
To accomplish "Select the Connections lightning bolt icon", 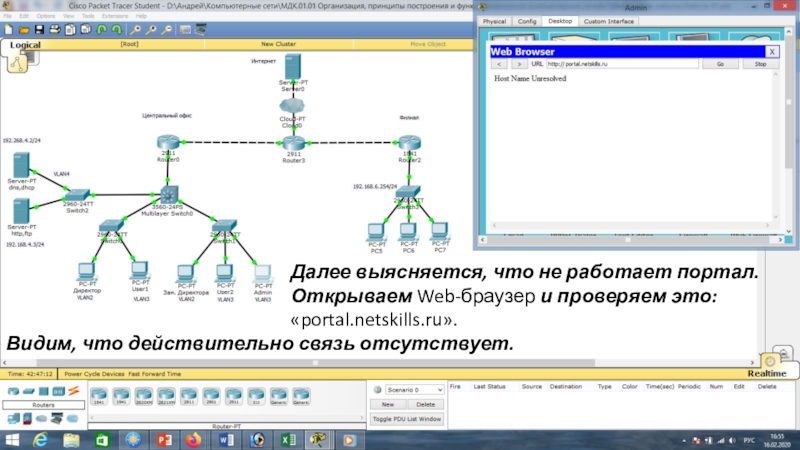I will 73,391.
